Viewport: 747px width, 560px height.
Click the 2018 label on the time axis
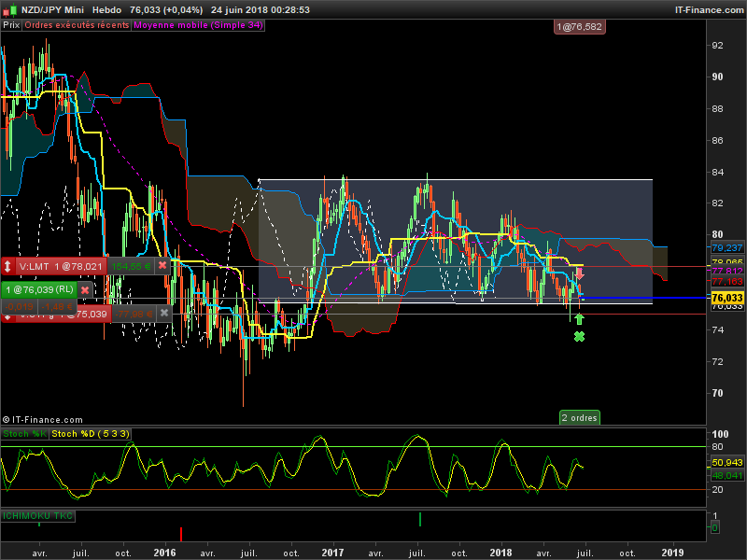[x=500, y=553]
